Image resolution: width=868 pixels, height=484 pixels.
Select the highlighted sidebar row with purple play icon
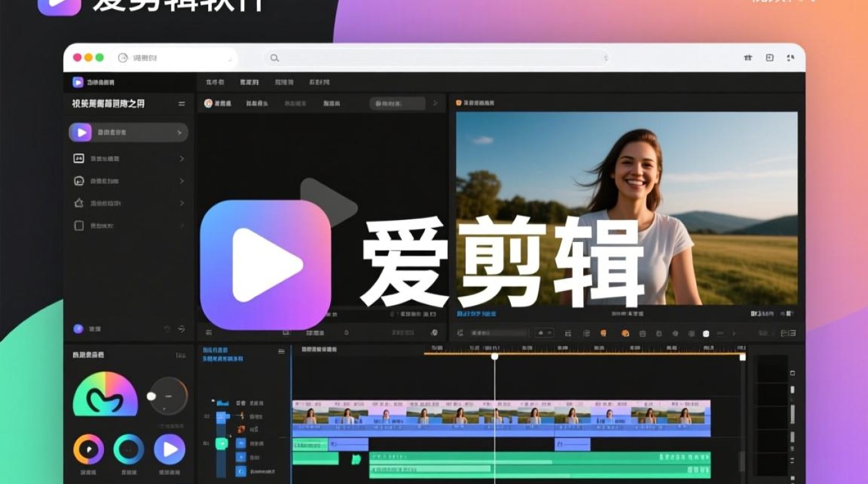click(129, 132)
